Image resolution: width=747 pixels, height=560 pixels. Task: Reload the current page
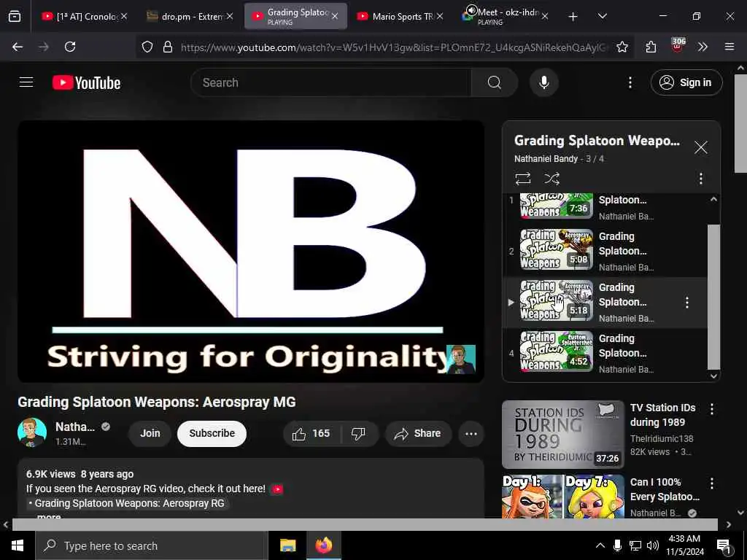70,47
